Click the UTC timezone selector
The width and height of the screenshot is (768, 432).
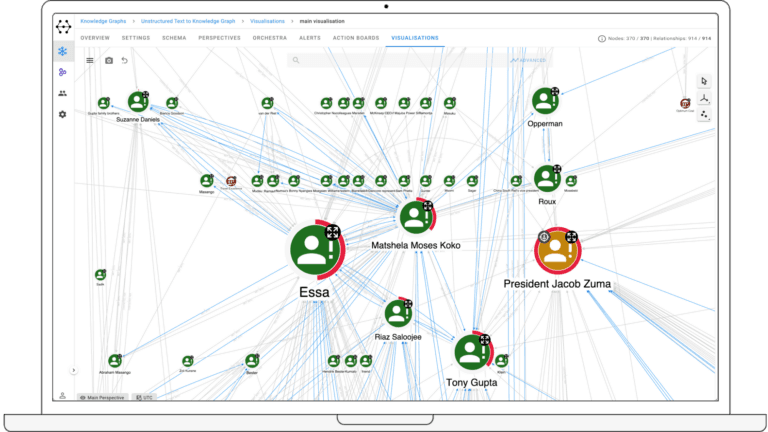pyautogui.click(x=145, y=397)
